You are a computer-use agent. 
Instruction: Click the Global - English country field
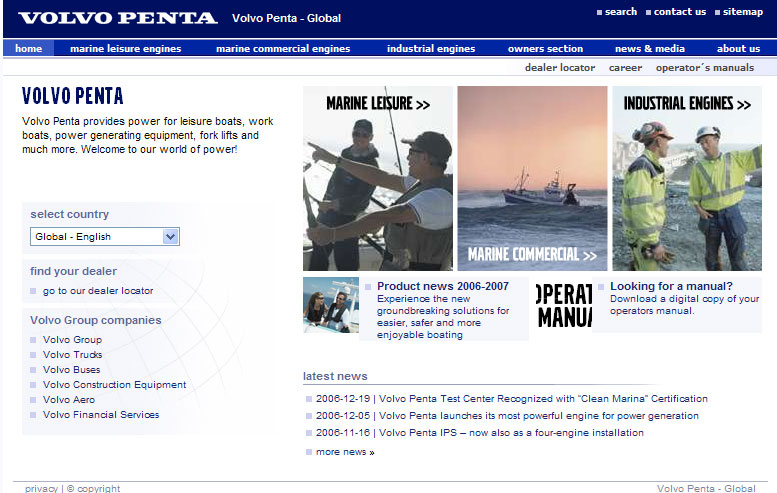[x=105, y=236]
